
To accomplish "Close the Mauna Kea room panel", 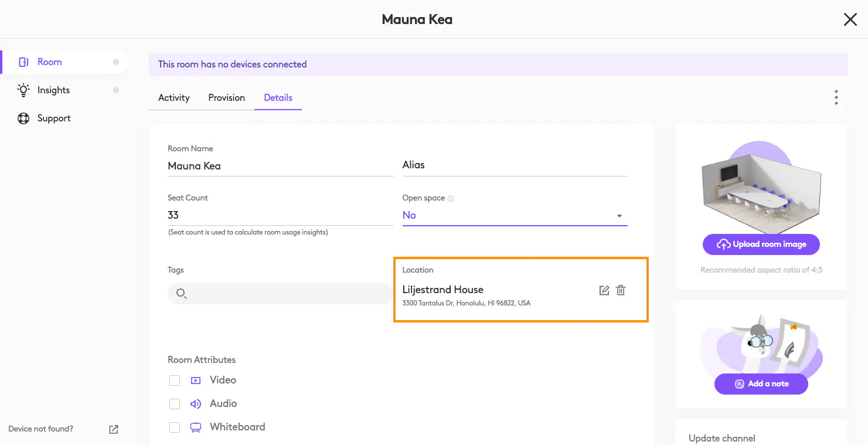I will pyautogui.click(x=850, y=20).
